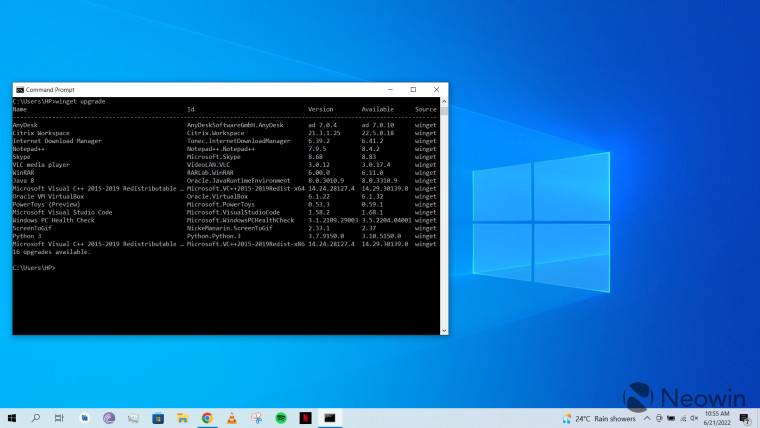Open taskbar Search magnifier
The height and width of the screenshot is (428, 760).
click(36, 418)
